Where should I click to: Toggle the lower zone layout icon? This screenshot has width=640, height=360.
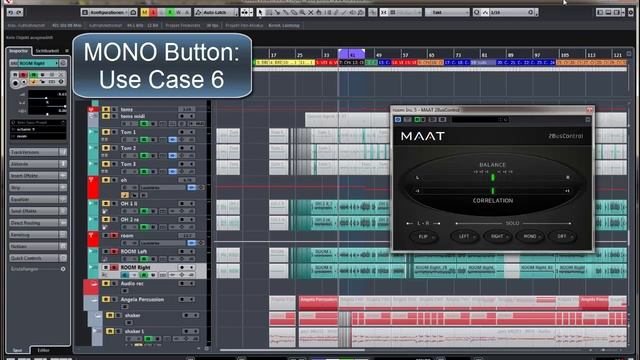coord(608,13)
